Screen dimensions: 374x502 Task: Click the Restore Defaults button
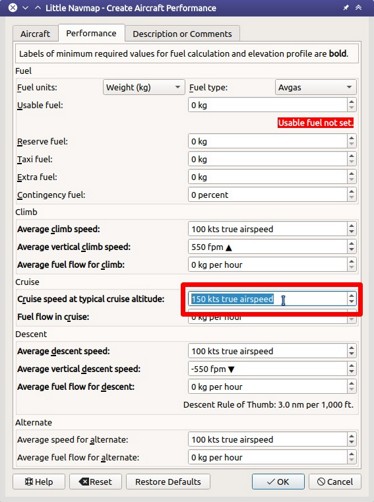click(168, 482)
